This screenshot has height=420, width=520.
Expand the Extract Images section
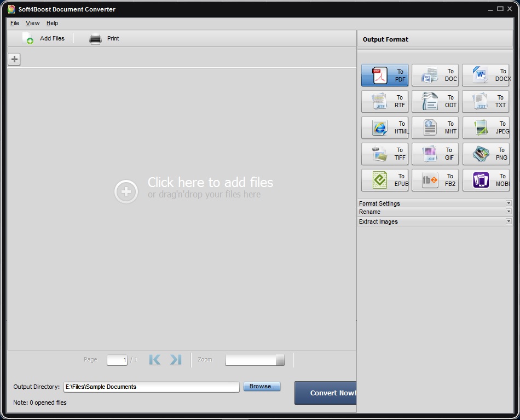tap(435, 221)
